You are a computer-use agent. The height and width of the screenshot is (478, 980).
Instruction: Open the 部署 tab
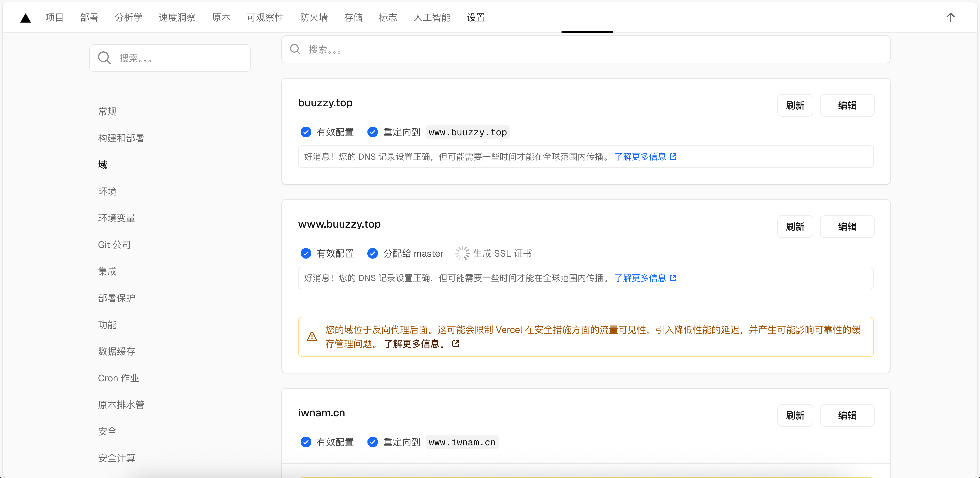pos(89,18)
